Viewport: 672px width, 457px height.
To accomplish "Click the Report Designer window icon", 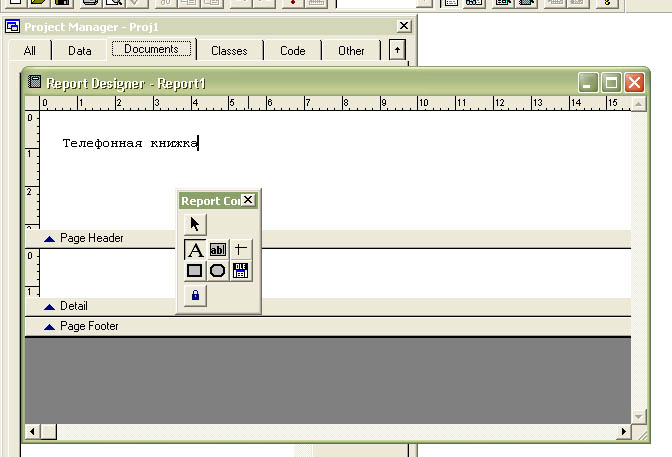I will (34, 82).
